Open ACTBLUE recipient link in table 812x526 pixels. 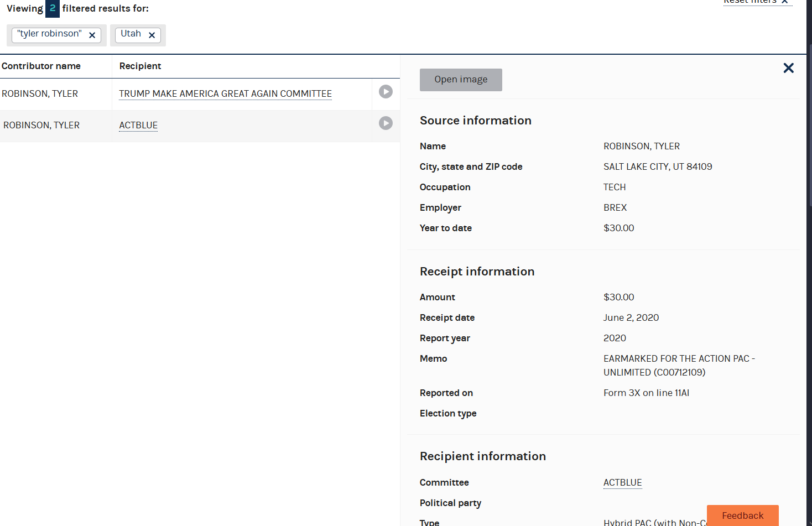pos(138,126)
